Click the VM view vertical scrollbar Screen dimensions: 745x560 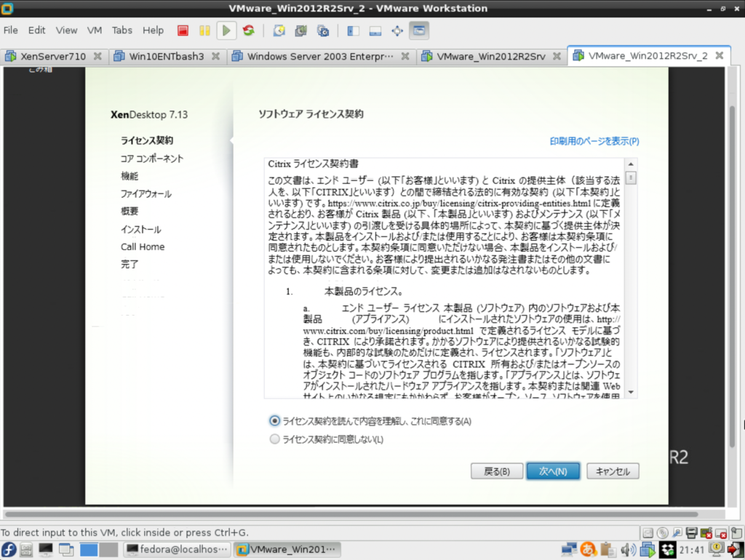click(732, 276)
